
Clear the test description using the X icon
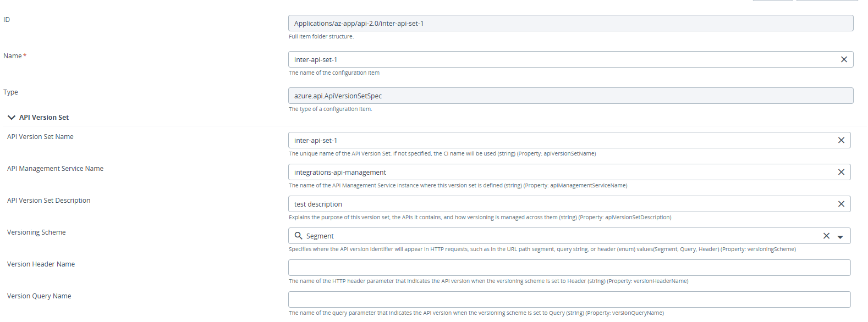[841, 204]
